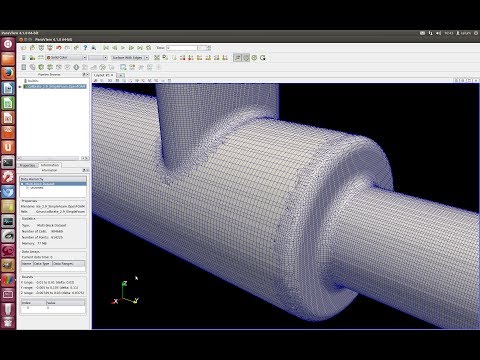
Task: Toggle color legend visibility
Action: click(24, 58)
